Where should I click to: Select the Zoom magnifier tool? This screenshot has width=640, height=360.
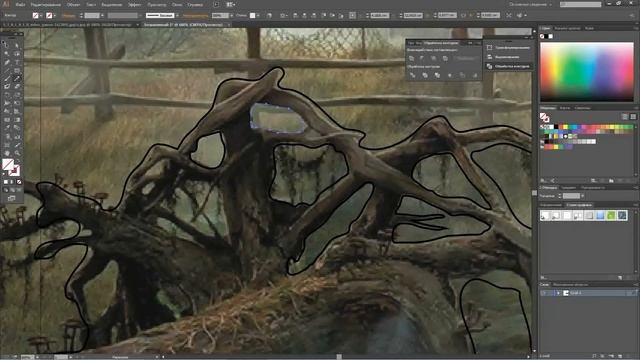17,153
